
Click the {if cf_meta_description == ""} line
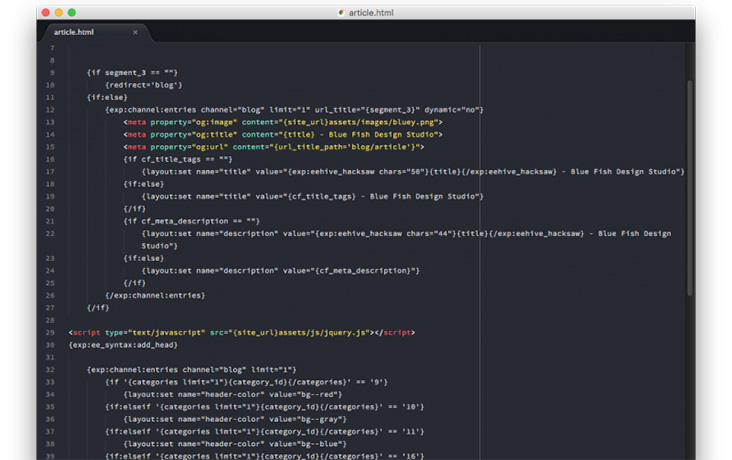tap(191, 221)
